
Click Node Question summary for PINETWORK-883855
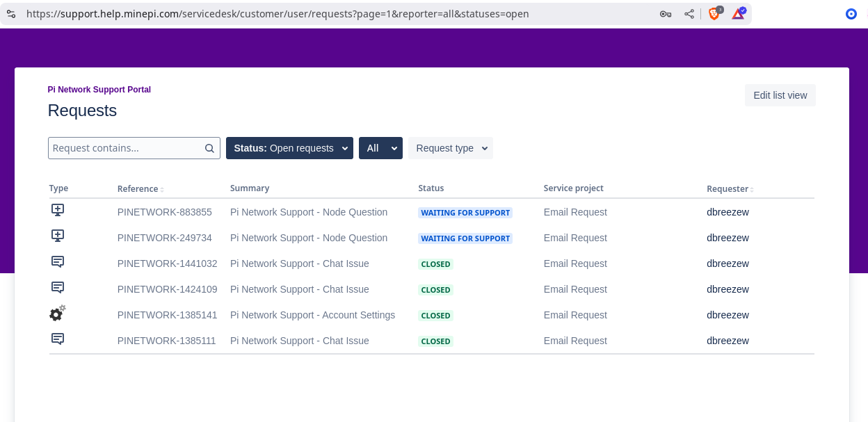point(309,212)
